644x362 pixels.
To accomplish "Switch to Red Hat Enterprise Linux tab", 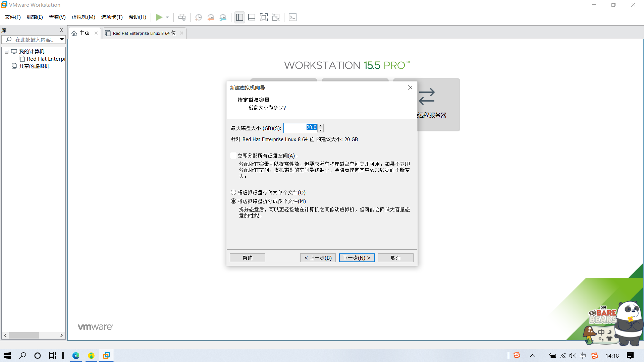I will click(x=144, y=33).
